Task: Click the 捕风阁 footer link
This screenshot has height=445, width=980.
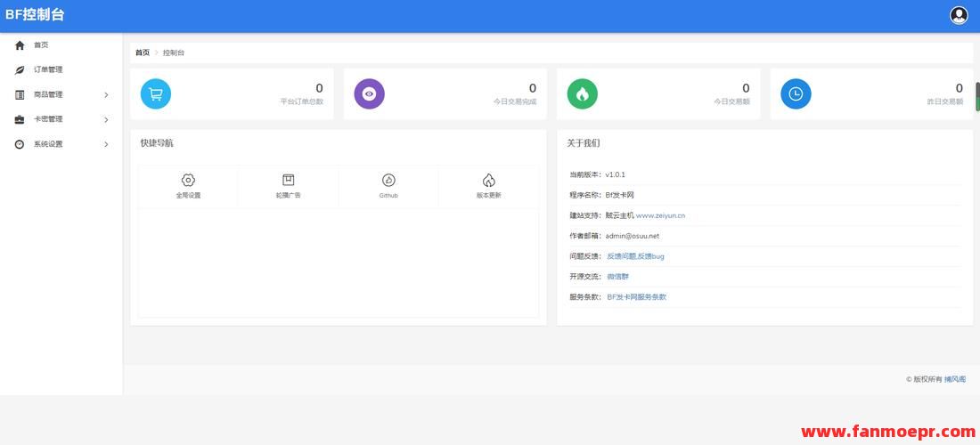Action: click(x=954, y=379)
